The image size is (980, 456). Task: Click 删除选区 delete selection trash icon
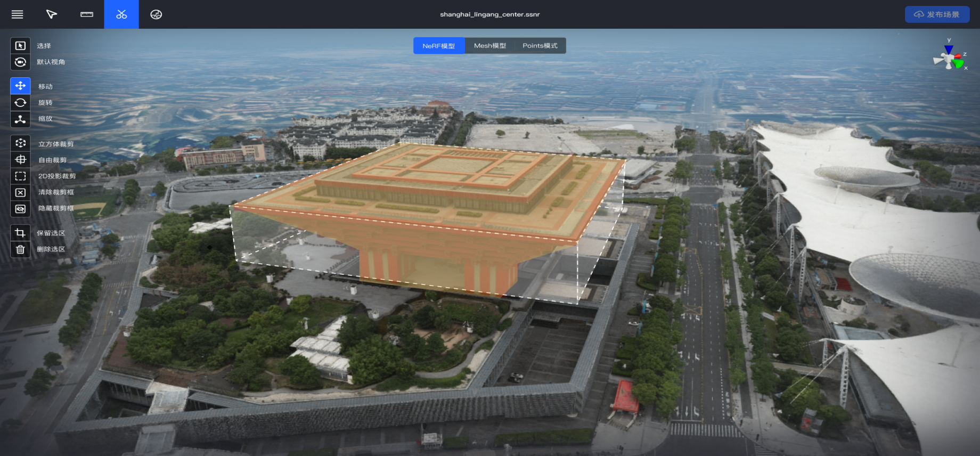pyautogui.click(x=20, y=249)
